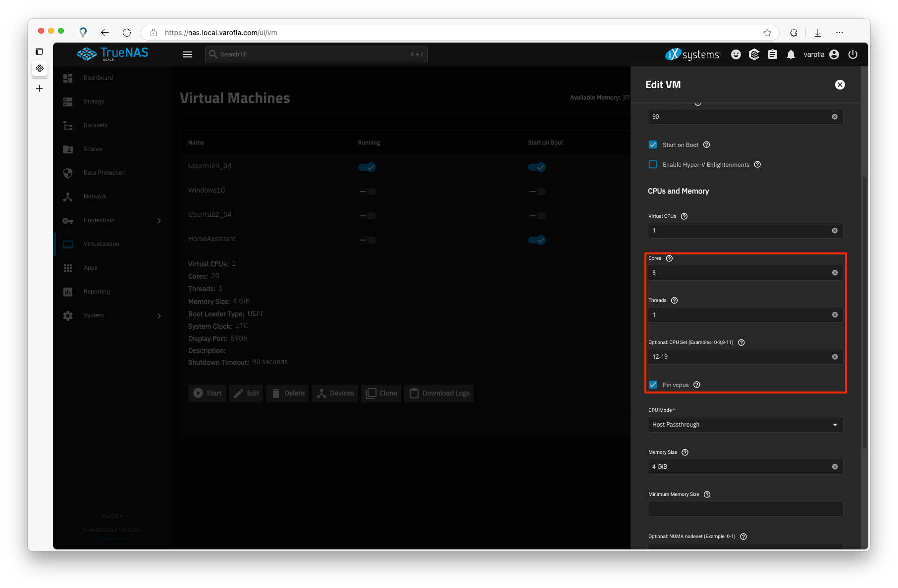Image resolution: width=898 pixels, height=588 pixels.
Task: Open the feedback smiley icon
Action: tap(736, 54)
